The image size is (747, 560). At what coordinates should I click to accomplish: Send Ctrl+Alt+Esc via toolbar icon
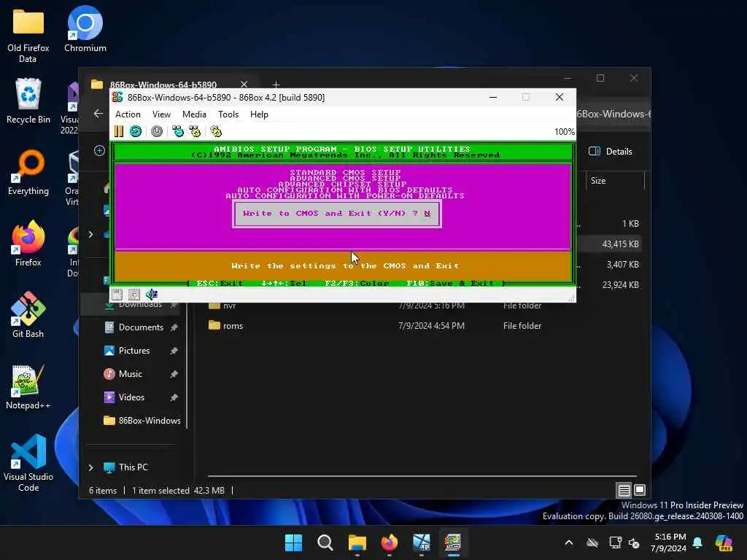pyautogui.click(x=195, y=131)
